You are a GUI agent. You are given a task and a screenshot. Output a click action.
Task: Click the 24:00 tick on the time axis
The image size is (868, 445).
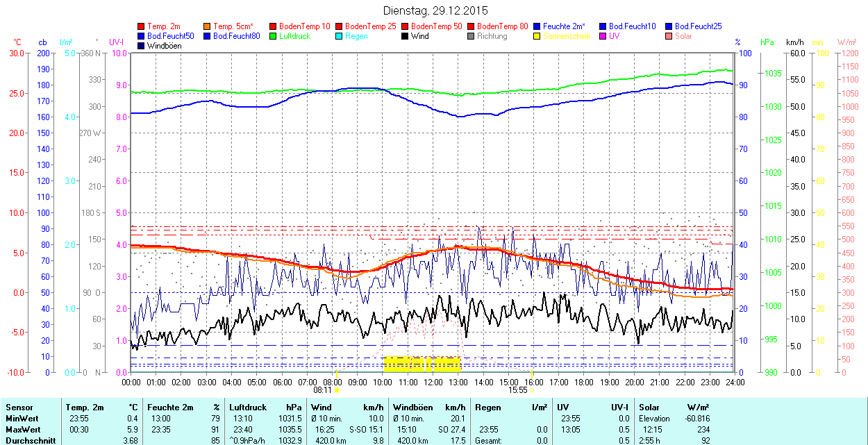735,382
